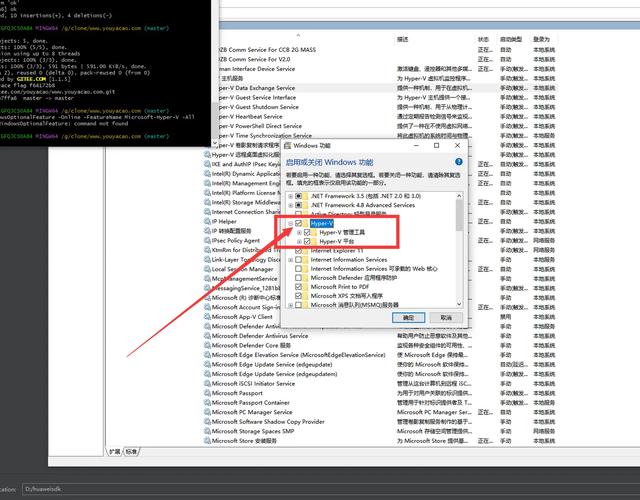Switch to 标准 tab in Services
This screenshot has height=500, width=640.
131,451
